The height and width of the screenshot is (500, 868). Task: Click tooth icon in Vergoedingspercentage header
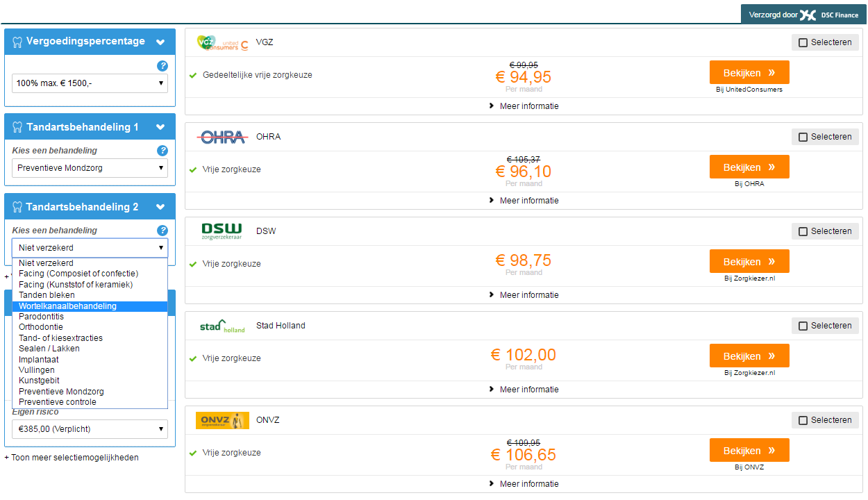coord(18,42)
